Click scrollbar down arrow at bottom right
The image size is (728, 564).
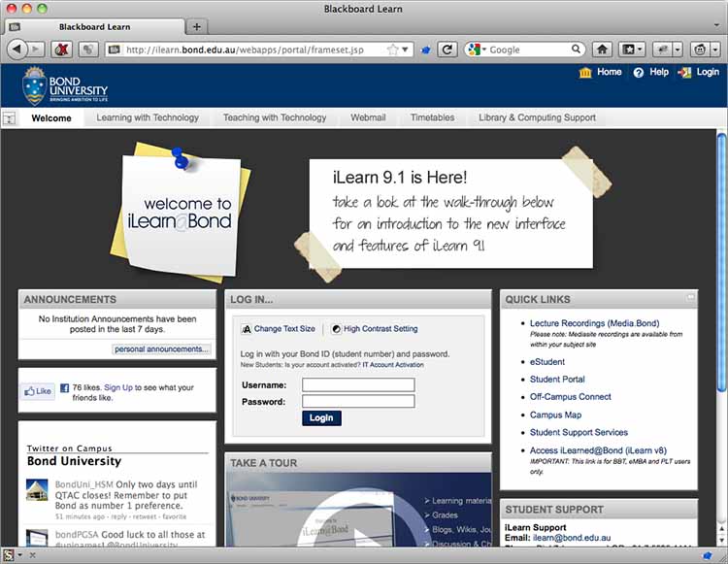tap(721, 540)
